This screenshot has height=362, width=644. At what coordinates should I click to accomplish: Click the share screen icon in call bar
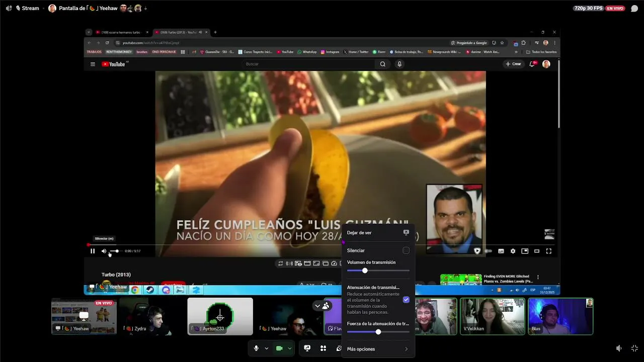point(307,348)
